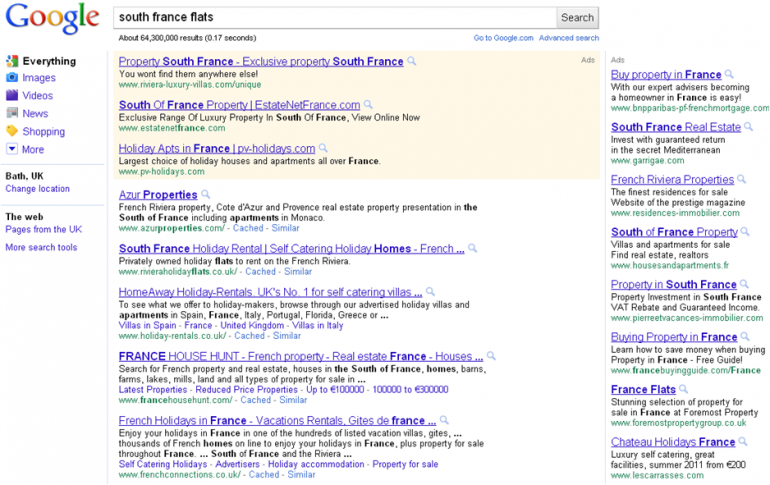
Task: Open Holiday Apts in France ad
Action: click(217, 148)
